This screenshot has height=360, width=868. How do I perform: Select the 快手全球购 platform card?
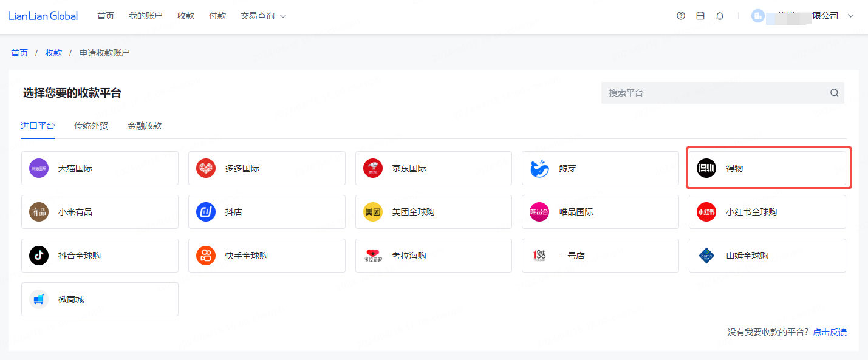coord(267,256)
